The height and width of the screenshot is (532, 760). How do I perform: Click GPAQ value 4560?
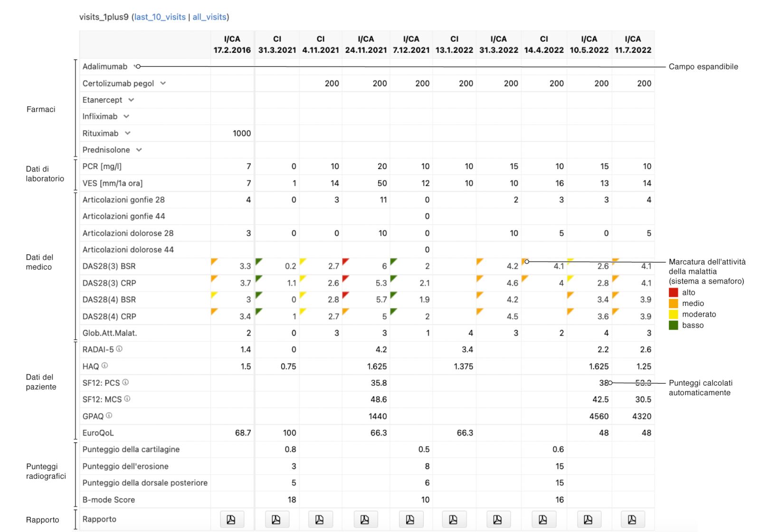click(599, 416)
